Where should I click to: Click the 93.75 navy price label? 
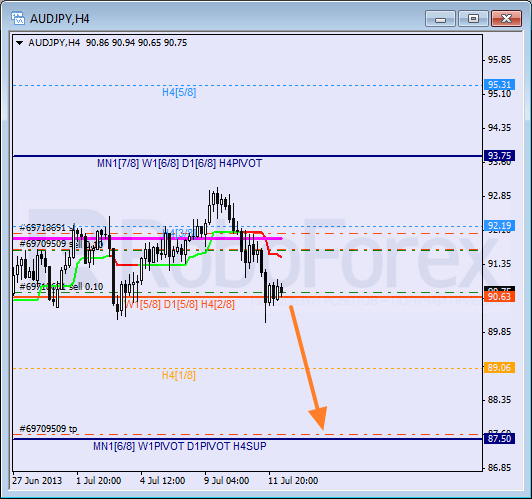pos(499,156)
